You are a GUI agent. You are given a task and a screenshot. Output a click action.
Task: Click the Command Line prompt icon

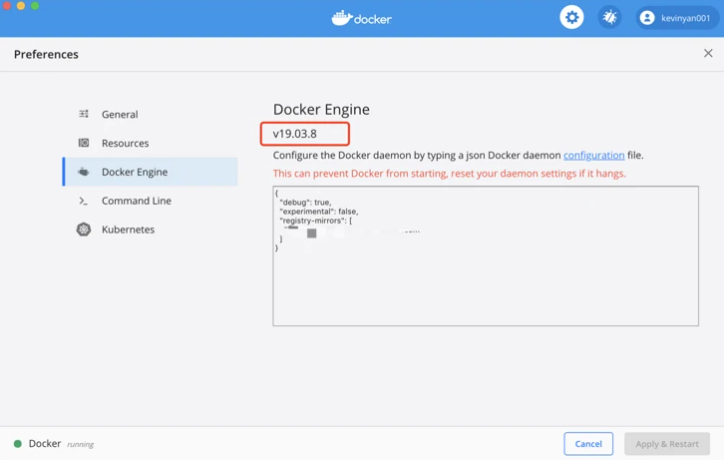click(83, 201)
